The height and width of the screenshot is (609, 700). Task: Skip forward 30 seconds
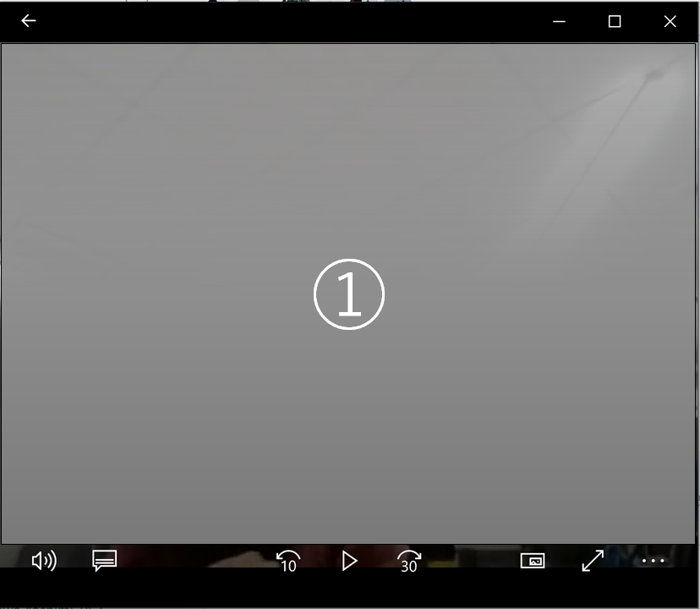pos(409,561)
